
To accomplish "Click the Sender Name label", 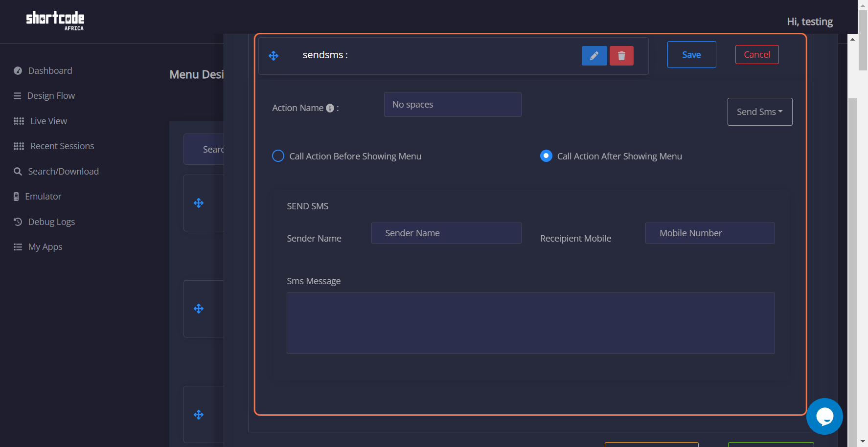I will point(314,239).
